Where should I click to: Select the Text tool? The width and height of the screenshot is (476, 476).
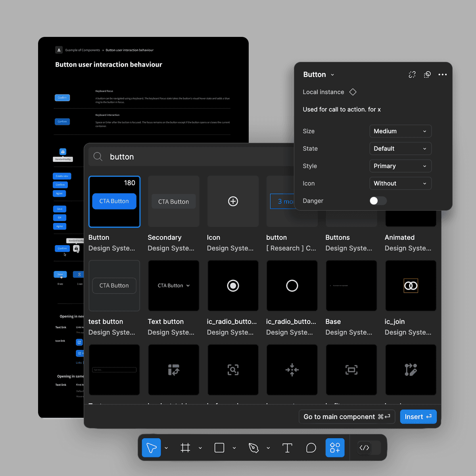pyautogui.click(x=287, y=448)
